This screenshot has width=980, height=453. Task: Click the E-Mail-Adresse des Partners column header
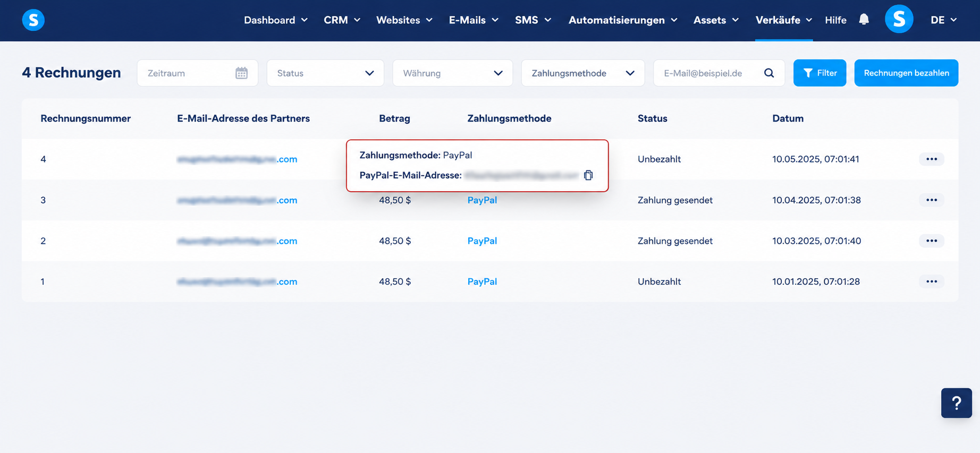point(243,118)
